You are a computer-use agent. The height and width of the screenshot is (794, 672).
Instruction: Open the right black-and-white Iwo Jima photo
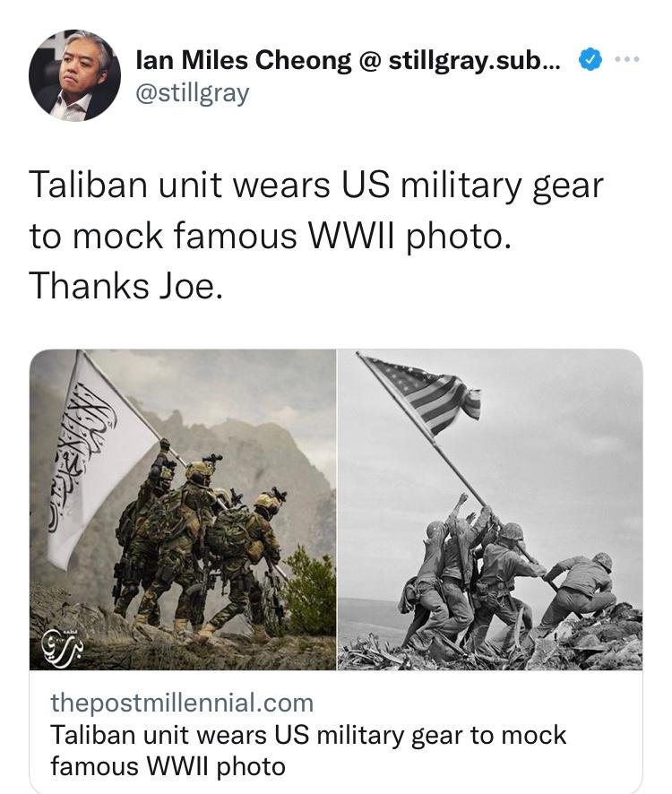point(490,510)
